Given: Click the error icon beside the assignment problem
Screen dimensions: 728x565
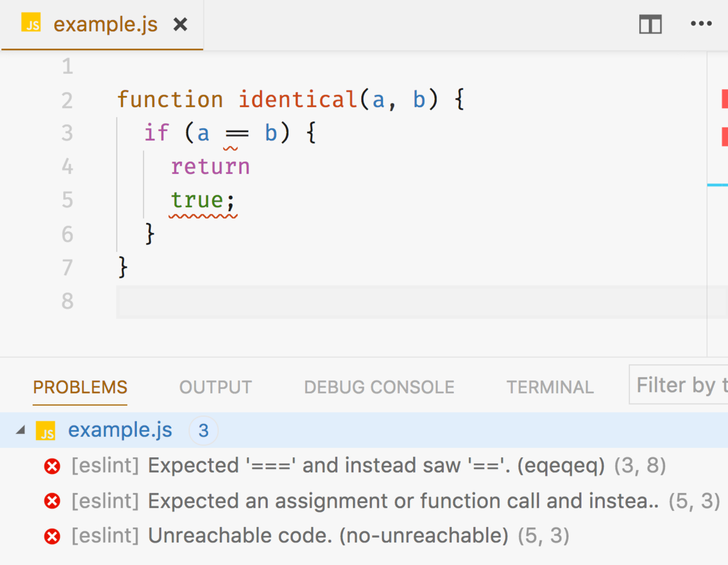Looking at the screenshot, I should coord(52,500).
